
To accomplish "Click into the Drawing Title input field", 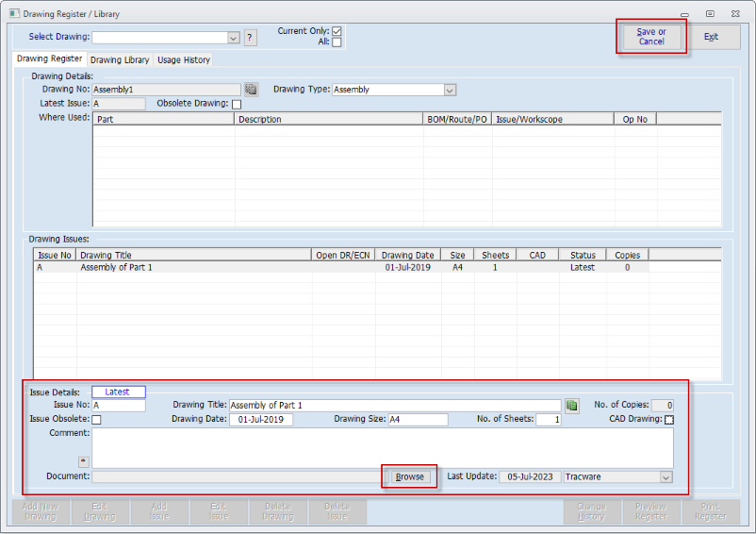I will click(x=394, y=406).
